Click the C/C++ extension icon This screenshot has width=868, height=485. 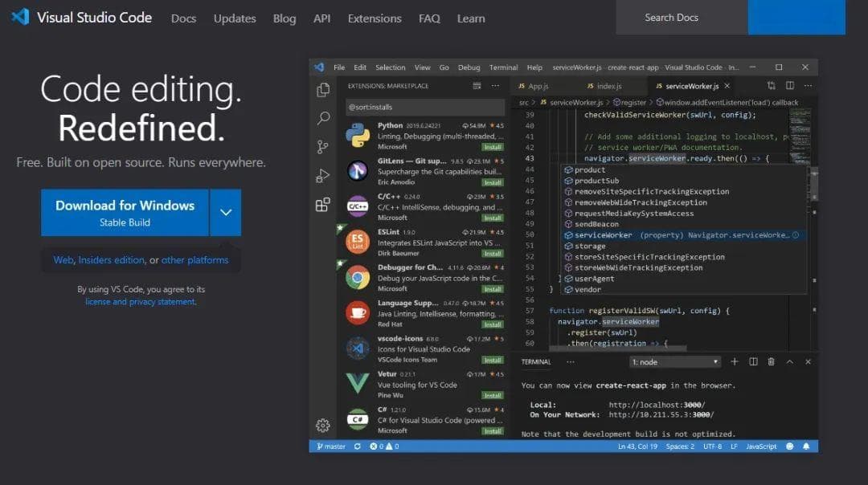(x=358, y=206)
